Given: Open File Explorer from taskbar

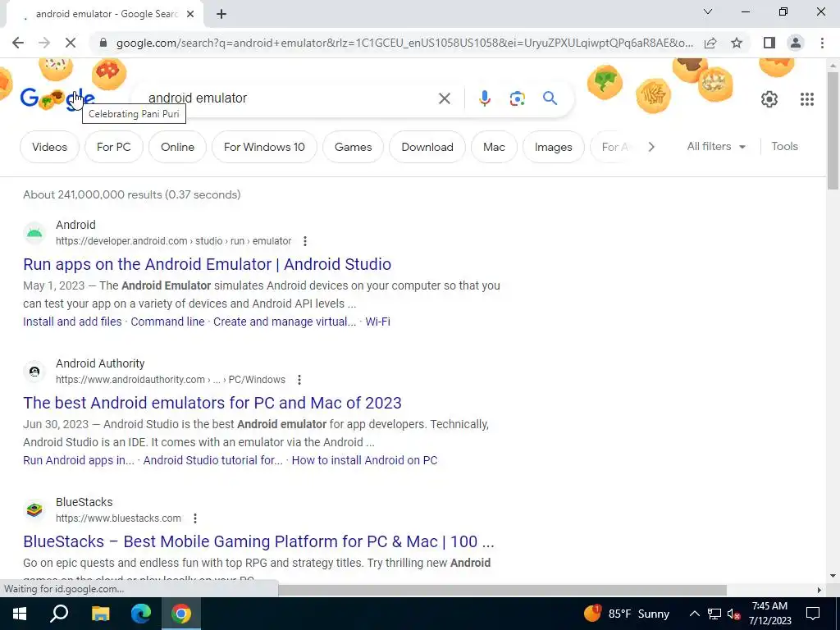Looking at the screenshot, I should (x=100, y=614).
